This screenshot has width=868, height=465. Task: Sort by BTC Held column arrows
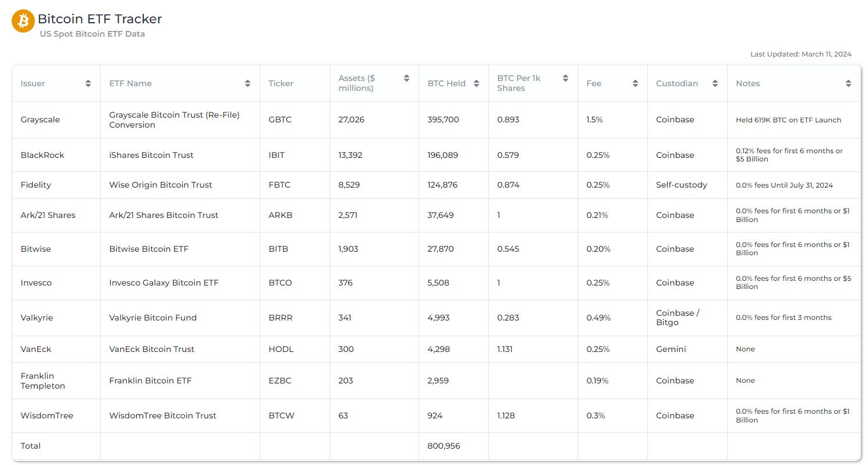pyautogui.click(x=476, y=83)
